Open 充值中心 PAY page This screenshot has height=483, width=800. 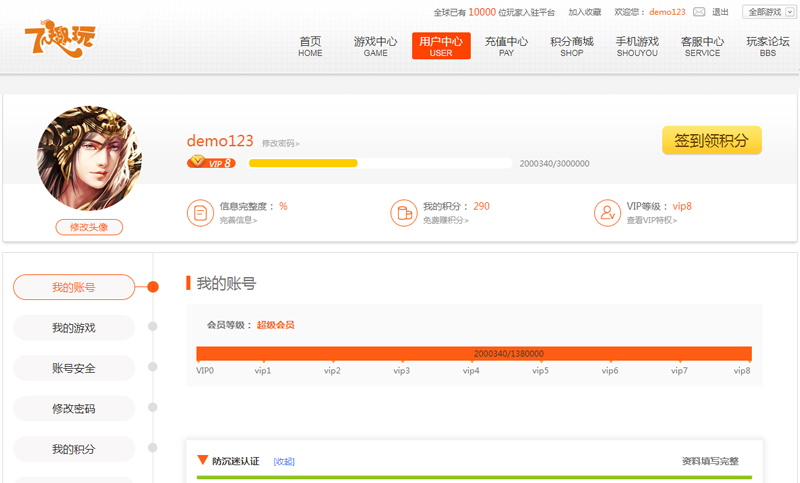coord(506,46)
